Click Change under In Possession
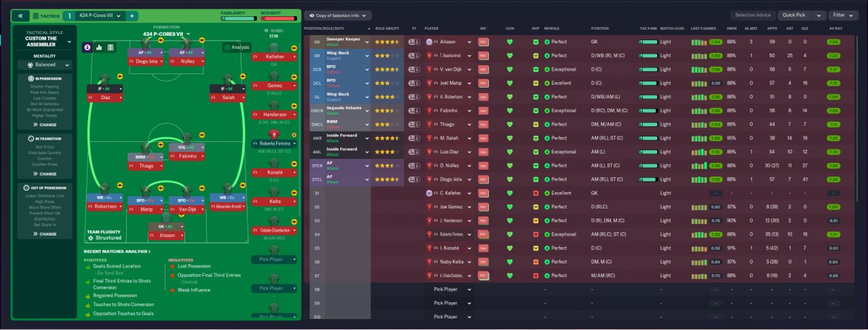Screen dimensions: 868x330 [45, 125]
